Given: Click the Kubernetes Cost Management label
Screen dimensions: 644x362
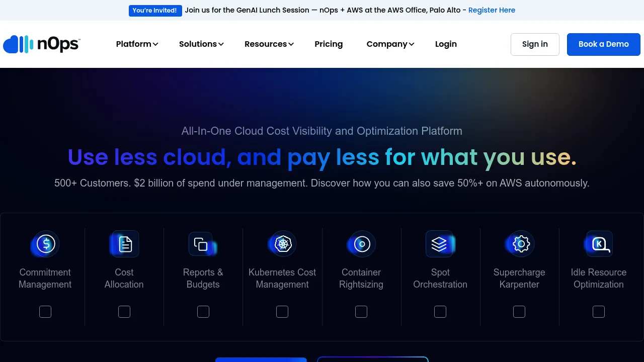Looking at the screenshot, I should tap(282, 279).
